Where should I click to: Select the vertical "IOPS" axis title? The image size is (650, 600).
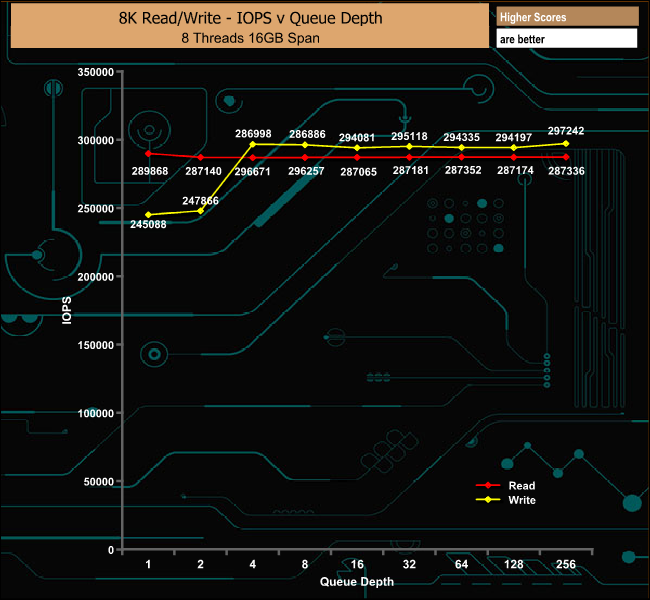click(x=65, y=310)
